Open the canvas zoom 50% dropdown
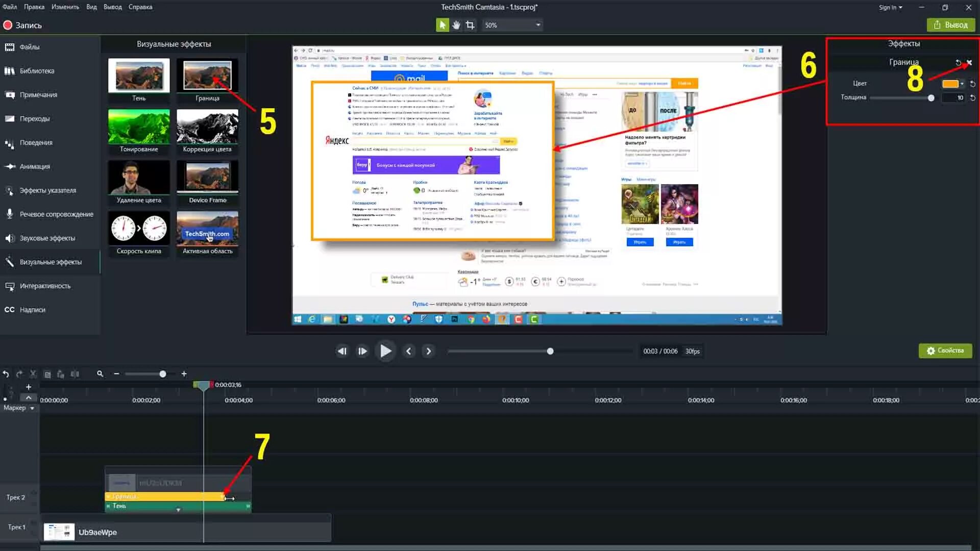 coord(537,25)
